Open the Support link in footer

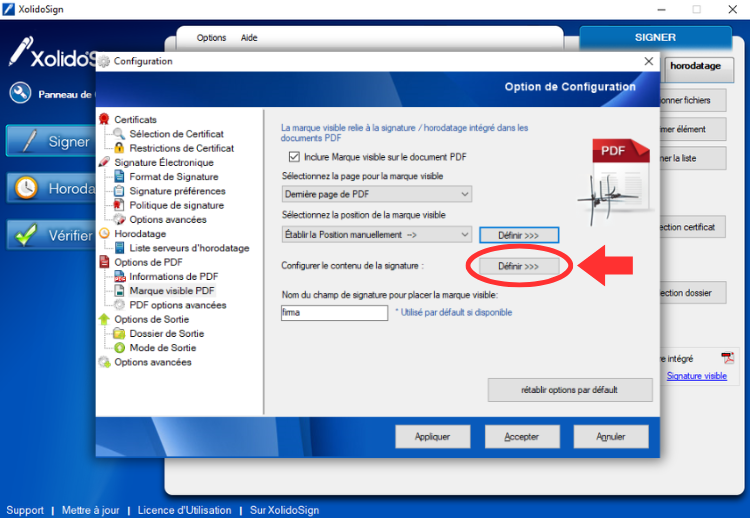(x=25, y=510)
